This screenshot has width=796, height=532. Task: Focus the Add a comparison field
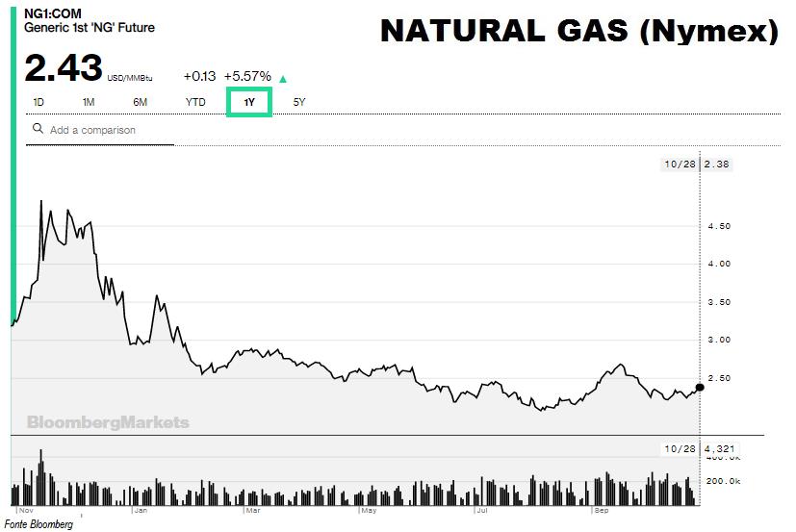pyautogui.click(x=100, y=131)
